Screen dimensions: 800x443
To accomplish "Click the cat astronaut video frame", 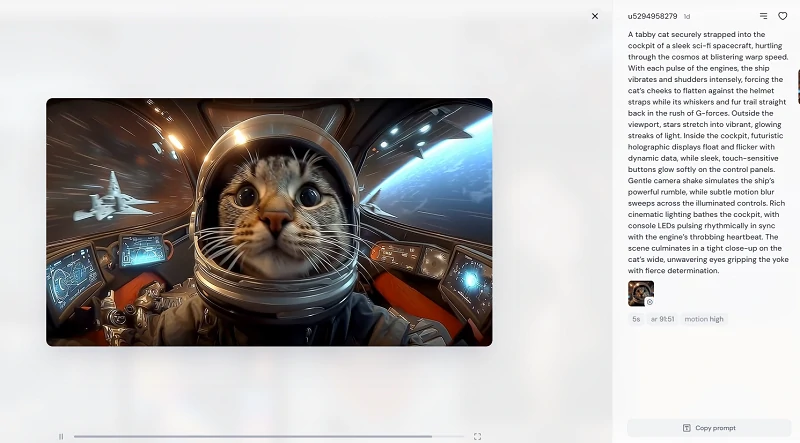I will (269, 221).
